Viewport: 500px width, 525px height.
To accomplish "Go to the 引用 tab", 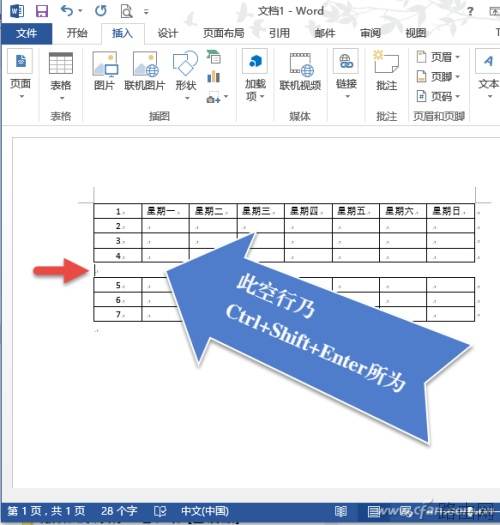I will tap(279, 33).
